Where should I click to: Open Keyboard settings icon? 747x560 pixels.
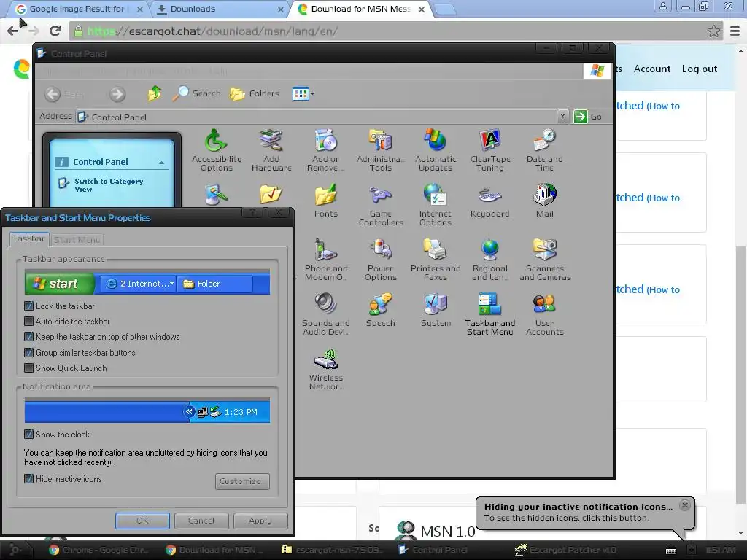tap(489, 201)
